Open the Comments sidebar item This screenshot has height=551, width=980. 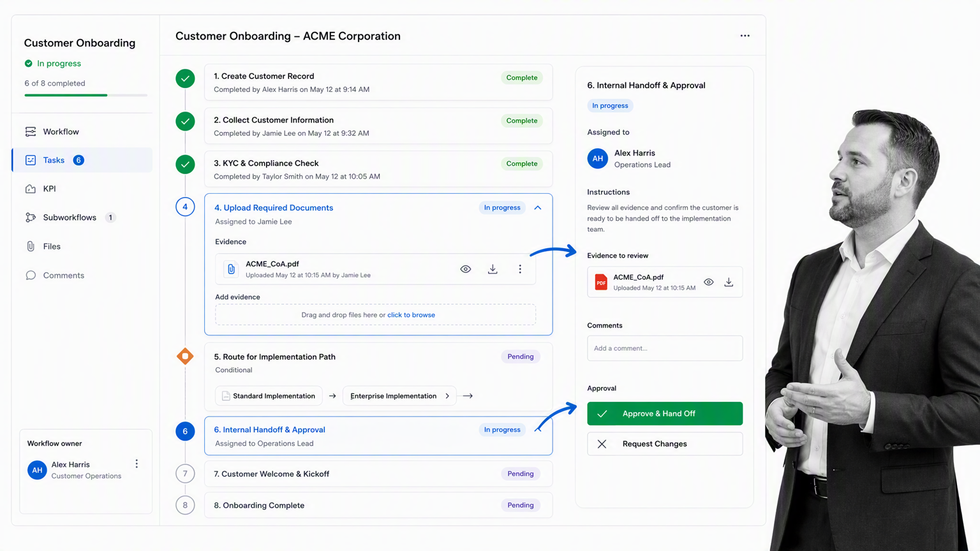(82, 275)
